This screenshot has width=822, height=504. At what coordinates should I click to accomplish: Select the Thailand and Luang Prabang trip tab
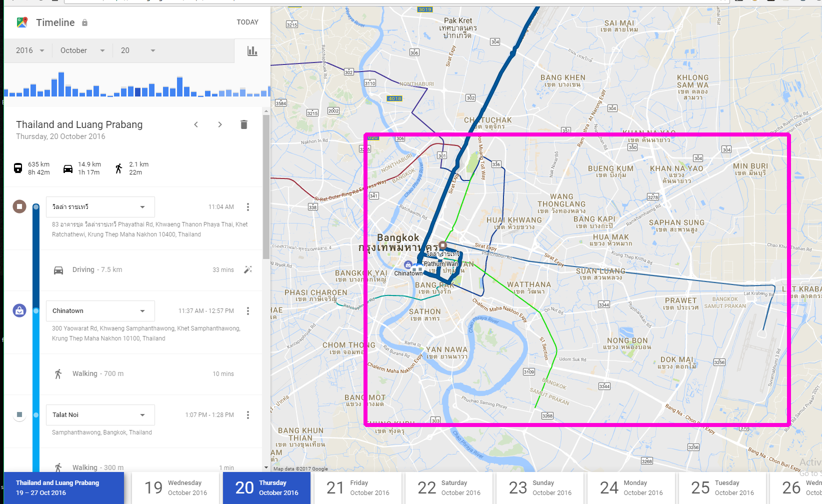pyautogui.click(x=64, y=488)
